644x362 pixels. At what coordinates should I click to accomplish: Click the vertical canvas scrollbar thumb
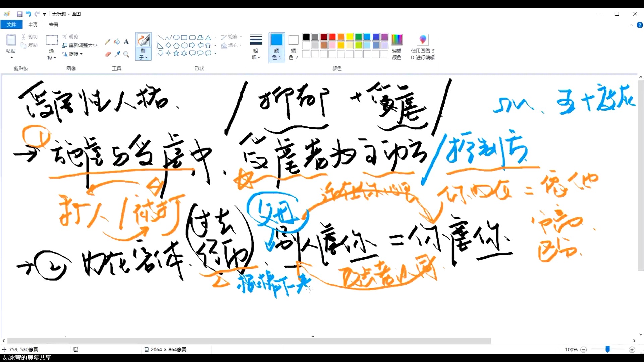pos(641,176)
